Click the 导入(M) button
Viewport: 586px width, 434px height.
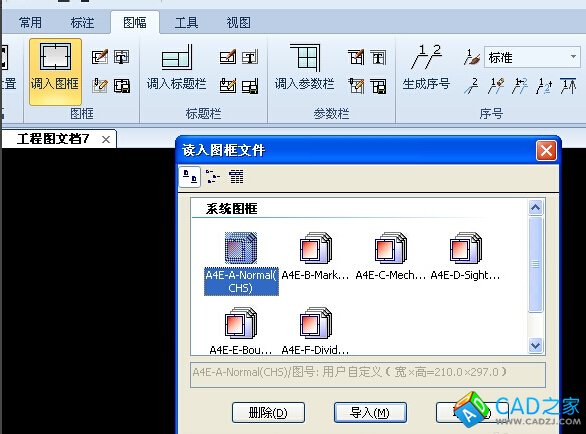[x=370, y=413]
